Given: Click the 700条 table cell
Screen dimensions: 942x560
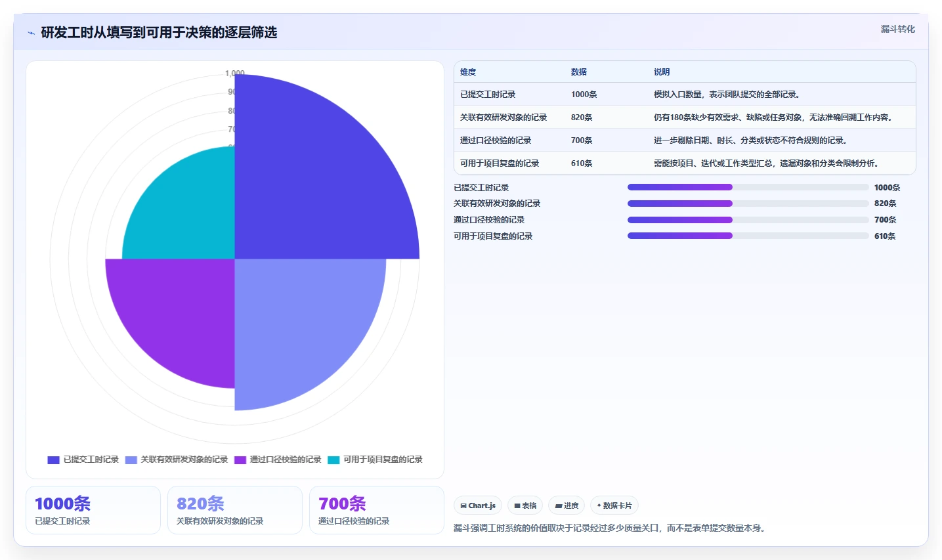Looking at the screenshot, I should pyautogui.click(x=582, y=140).
